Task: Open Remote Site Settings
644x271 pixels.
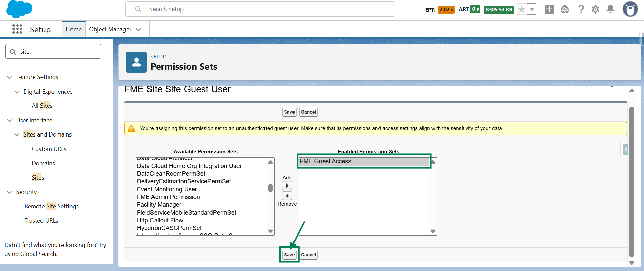Action: pyautogui.click(x=52, y=206)
